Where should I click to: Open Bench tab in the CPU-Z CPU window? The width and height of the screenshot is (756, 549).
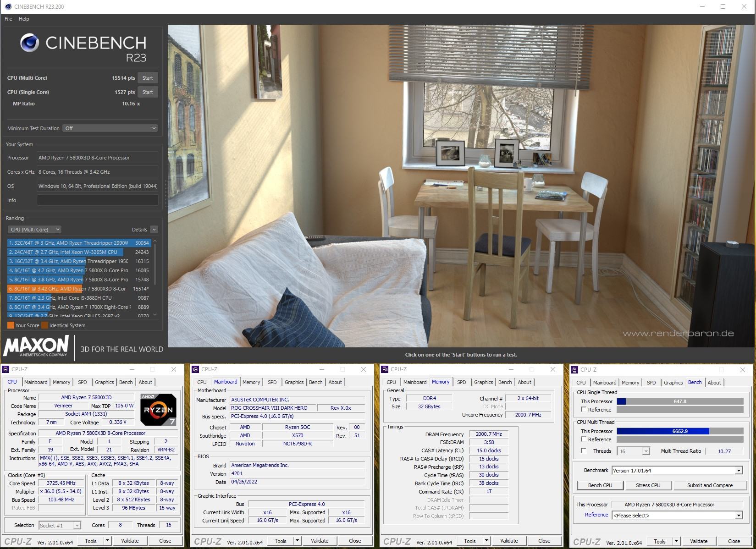pos(126,382)
